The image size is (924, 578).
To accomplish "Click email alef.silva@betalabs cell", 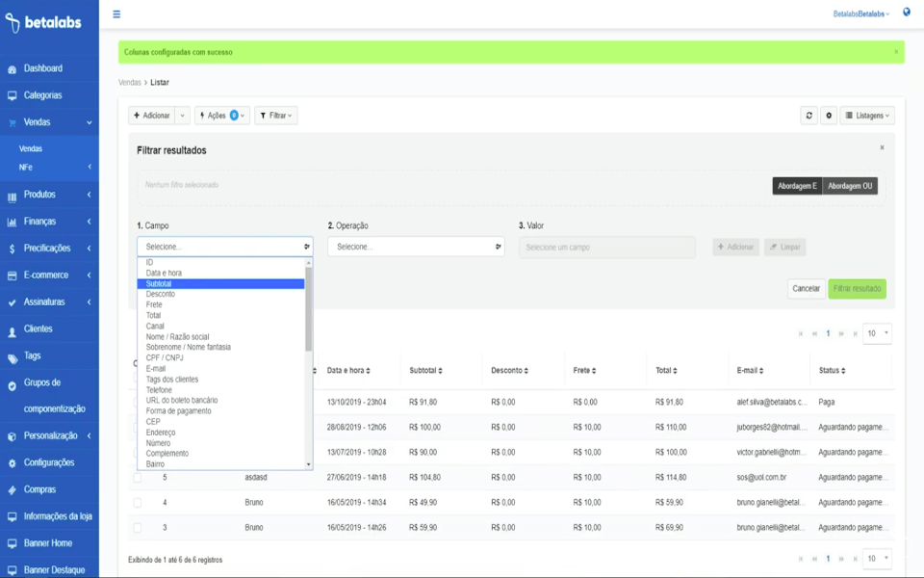I will coord(772,403).
